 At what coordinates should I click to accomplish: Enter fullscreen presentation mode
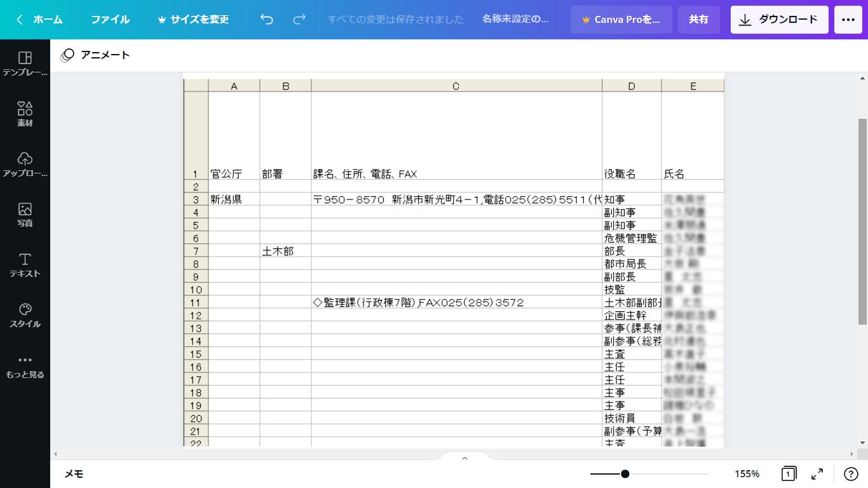(818, 474)
